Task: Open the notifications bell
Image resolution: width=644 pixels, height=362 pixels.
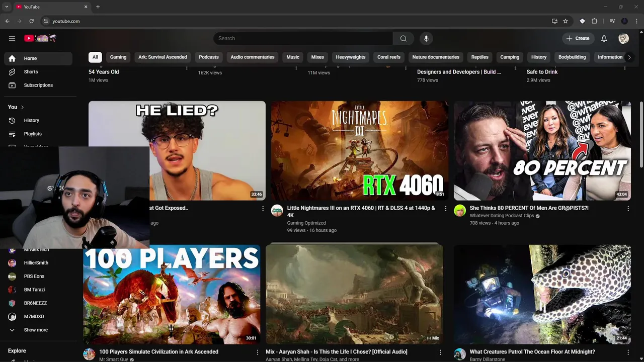Action: (x=604, y=38)
